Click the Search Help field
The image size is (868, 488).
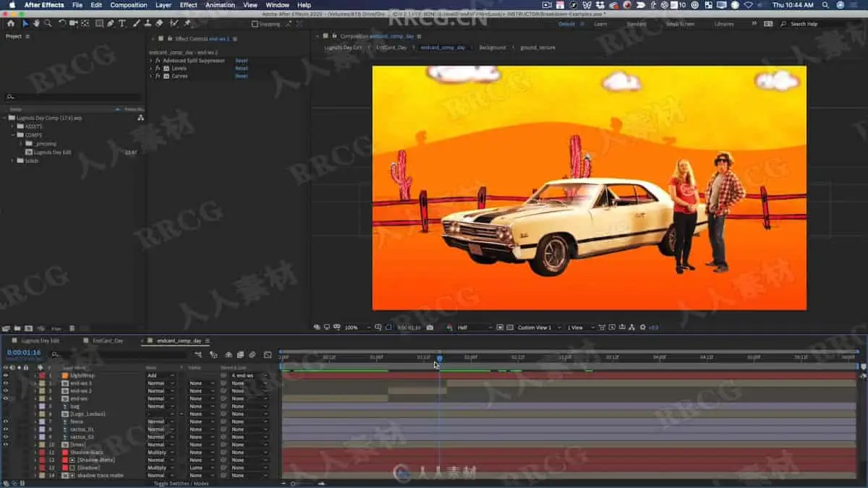click(819, 24)
